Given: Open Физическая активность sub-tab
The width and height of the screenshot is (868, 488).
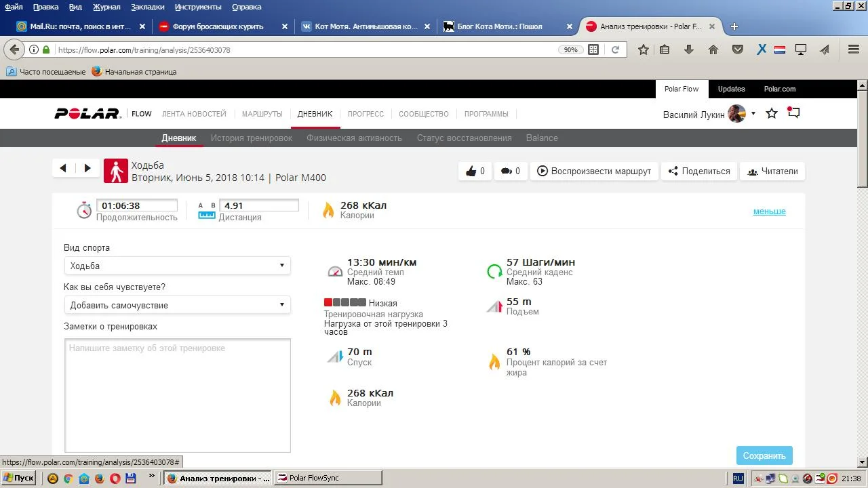Looking at the screenshot, I should 354,138.
